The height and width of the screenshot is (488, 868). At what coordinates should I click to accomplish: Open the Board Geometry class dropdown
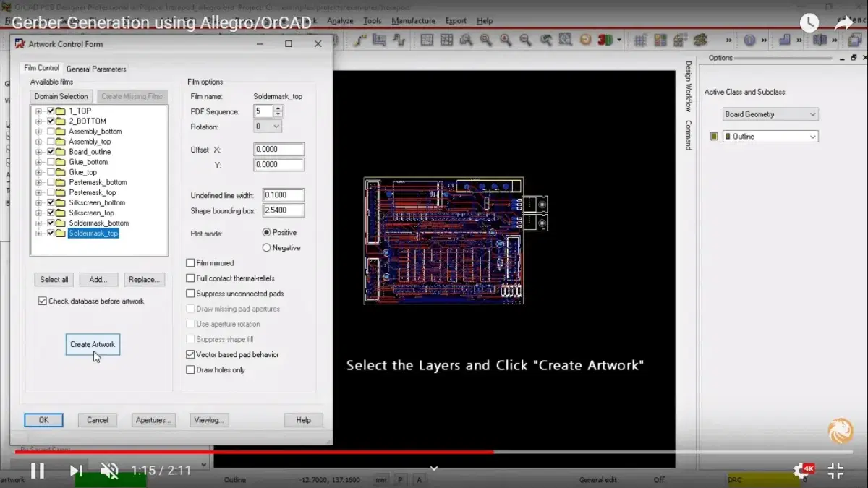tap(770, 114)
